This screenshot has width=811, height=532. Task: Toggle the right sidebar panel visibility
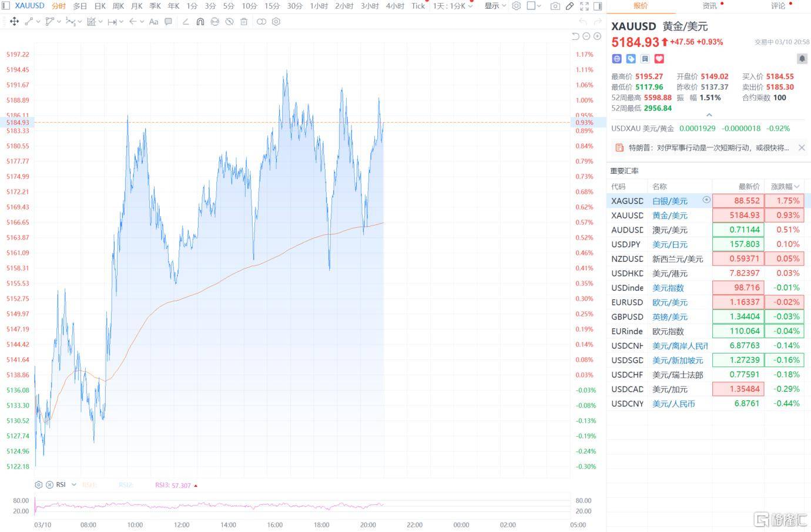(x=598, y=6)
